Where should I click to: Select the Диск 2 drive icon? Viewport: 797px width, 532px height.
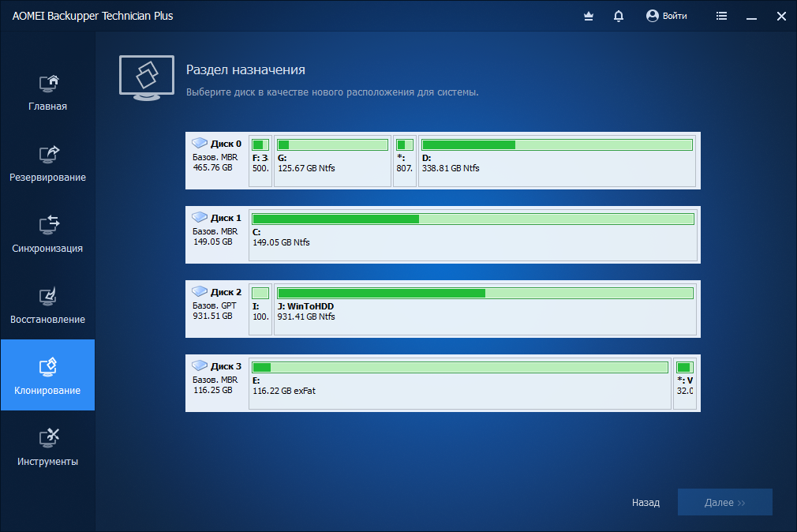click(x=200, y=291)
